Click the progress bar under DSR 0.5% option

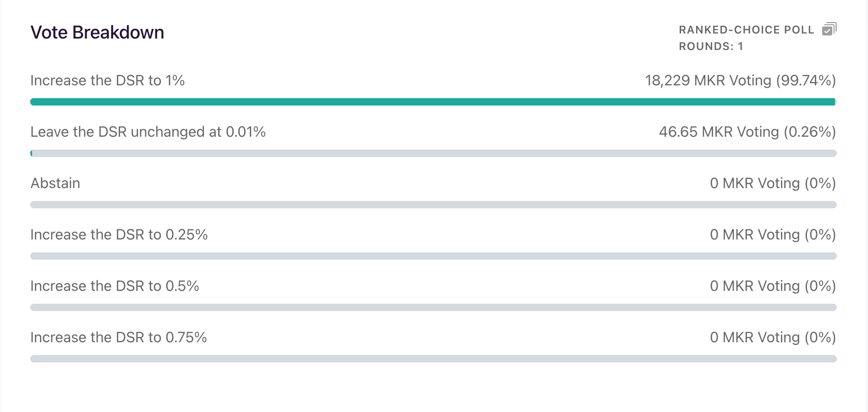coord(434,307)
